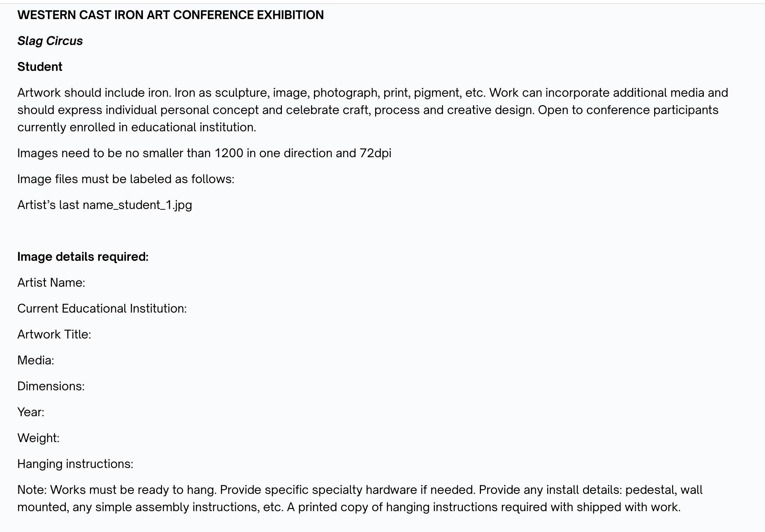This screenshot has height=532, width=765.
Task: Click the Dimensions label
Action: 51,386
